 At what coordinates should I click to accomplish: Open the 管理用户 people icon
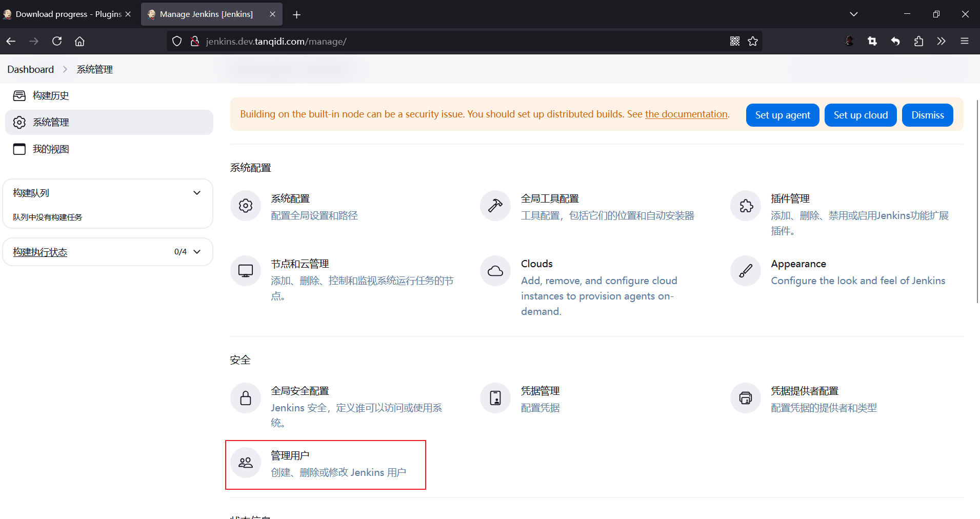coord(246,463)
